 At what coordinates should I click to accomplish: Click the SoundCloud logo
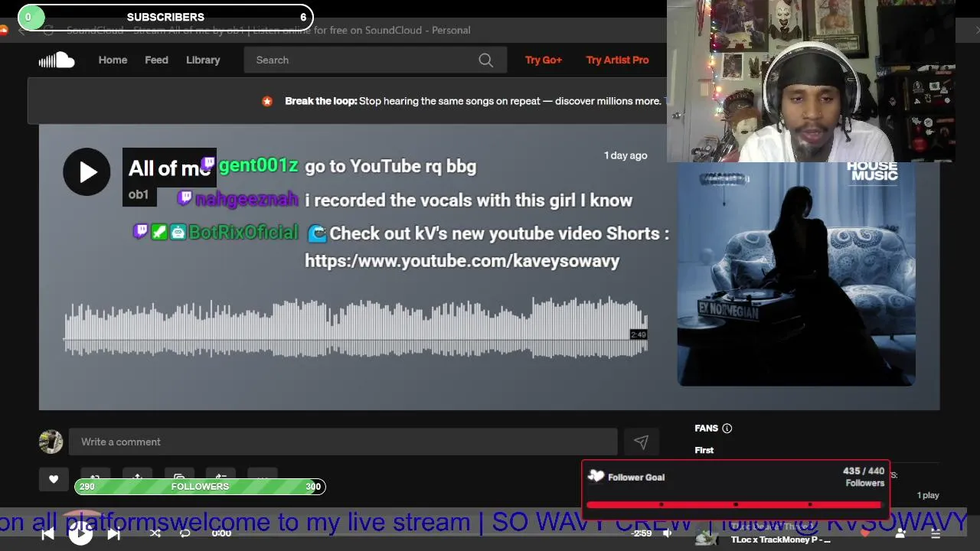tap(57, 60)
